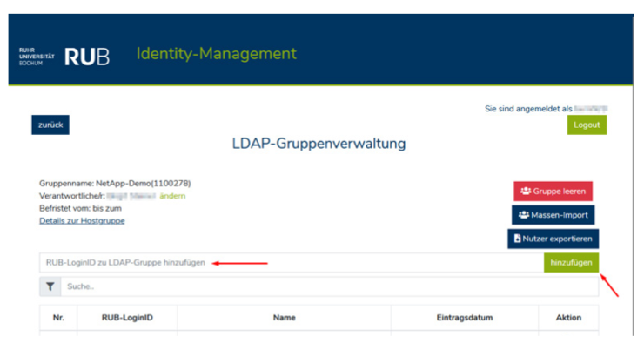Click the Befristet vom: bis zum text
This screenshot has width=644, height=350.
pos(80,208)
